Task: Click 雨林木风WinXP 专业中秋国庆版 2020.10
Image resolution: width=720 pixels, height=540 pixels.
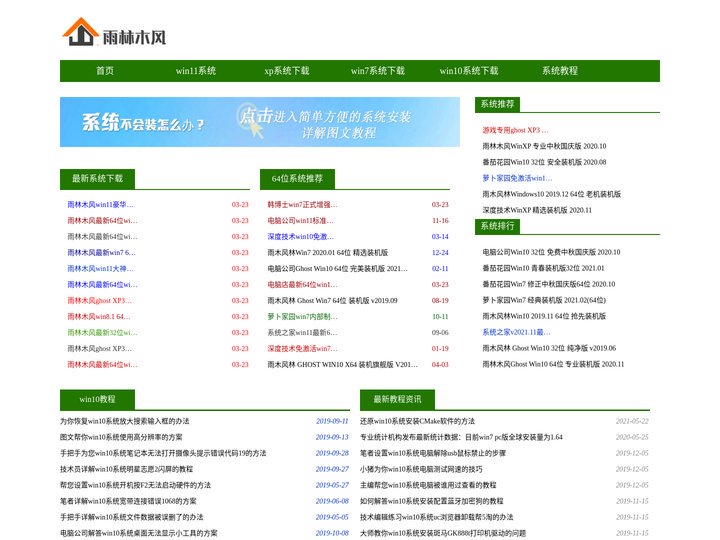Action: click(x=544, y=146)
